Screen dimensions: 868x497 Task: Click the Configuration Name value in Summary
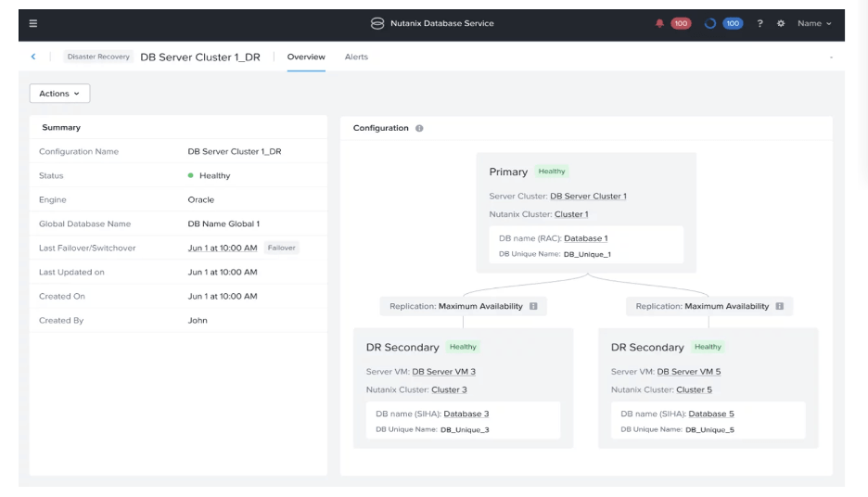point(235,152)
